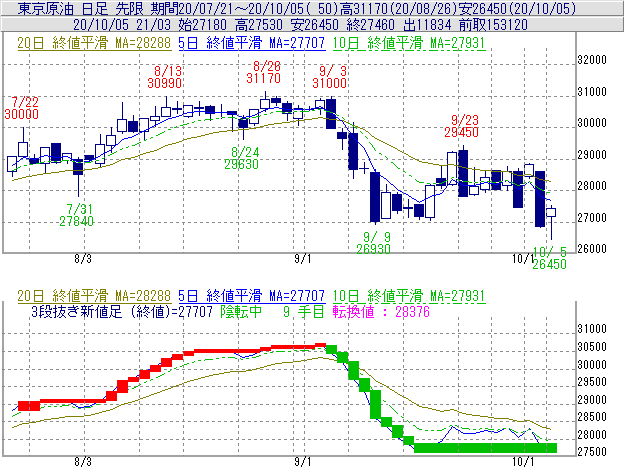Click the long green block at 27500 level
The height and width of the screenshot is (474, 624).
[486, 448]
